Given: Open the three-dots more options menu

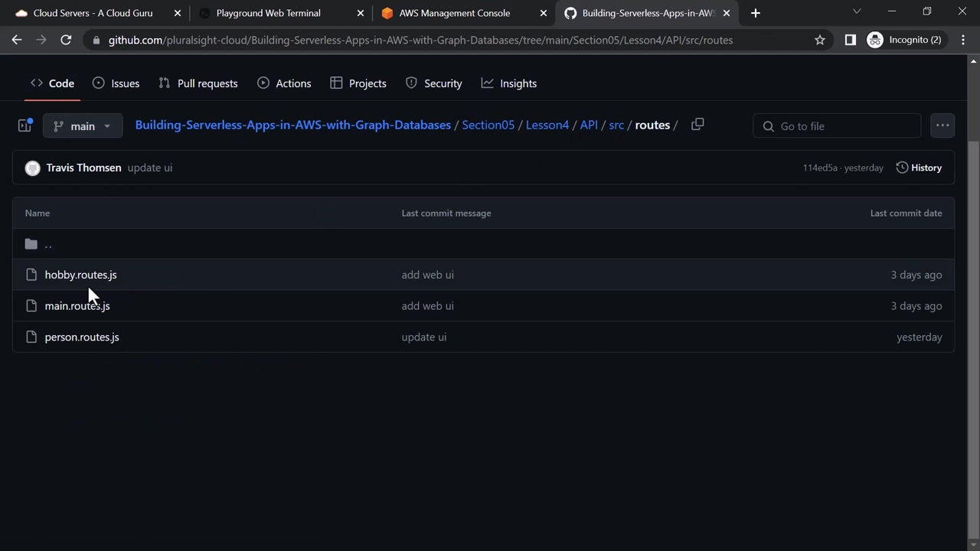Looking at the screenshot, I should coord(942,126).
